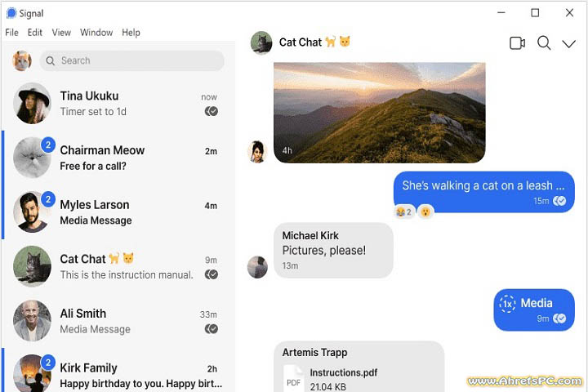Expand the conversation options chevron
This screenshot has height=392, width=588.
[569, 44]
